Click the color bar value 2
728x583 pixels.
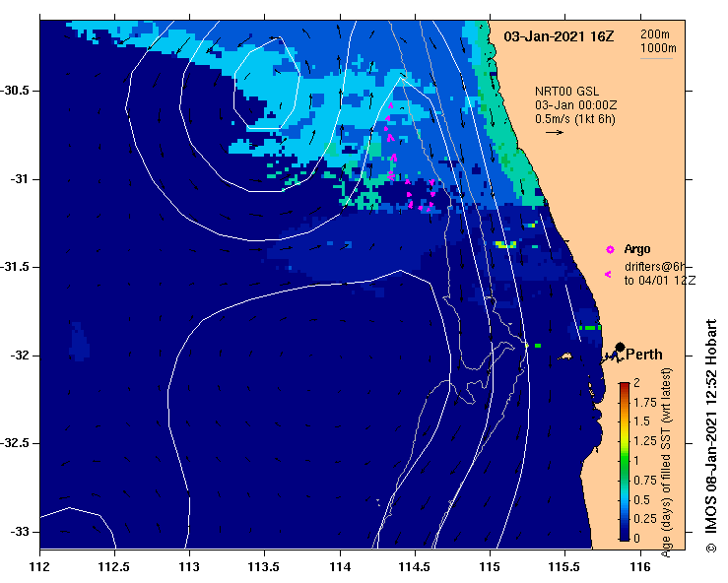(636, 382)
